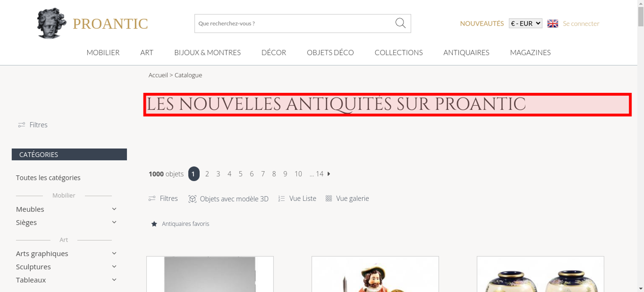Expand Arts graphiques category chevron

(114, 253)
